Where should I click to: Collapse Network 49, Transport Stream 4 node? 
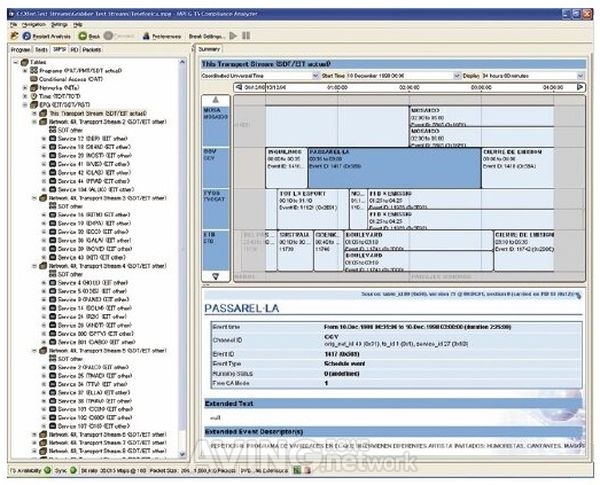point(34,266)
